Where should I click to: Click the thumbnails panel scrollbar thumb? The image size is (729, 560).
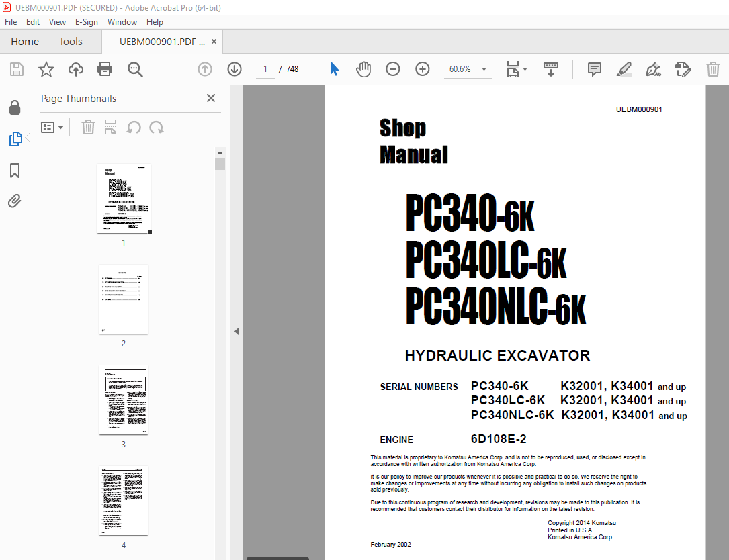click(220, 164)
